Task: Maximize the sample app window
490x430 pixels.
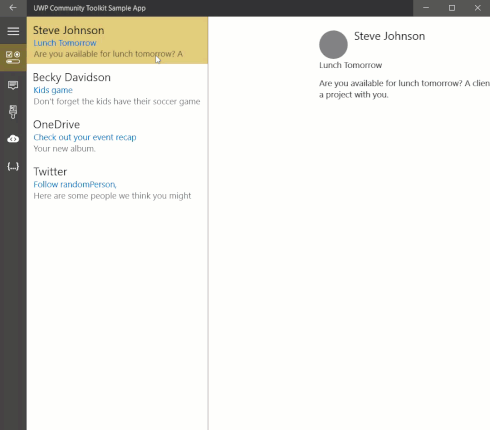Action: tap(452, 8)
